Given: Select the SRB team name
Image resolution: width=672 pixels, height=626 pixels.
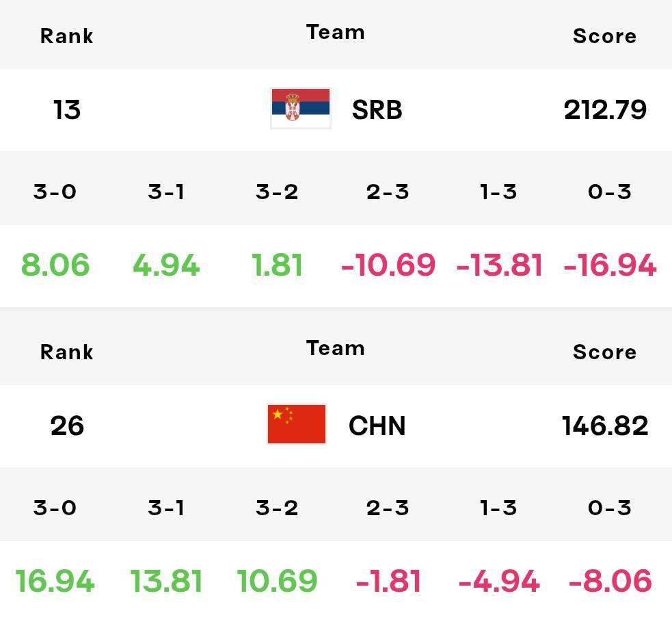Looking at the screenshot, I should (x=377, y=109).
